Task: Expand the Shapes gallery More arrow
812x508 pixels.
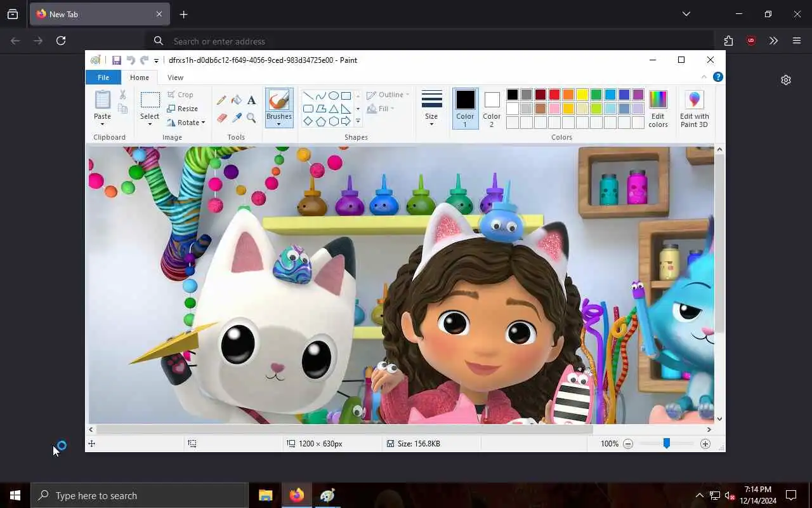Action: pyautogui.click(x=358, y=121)
